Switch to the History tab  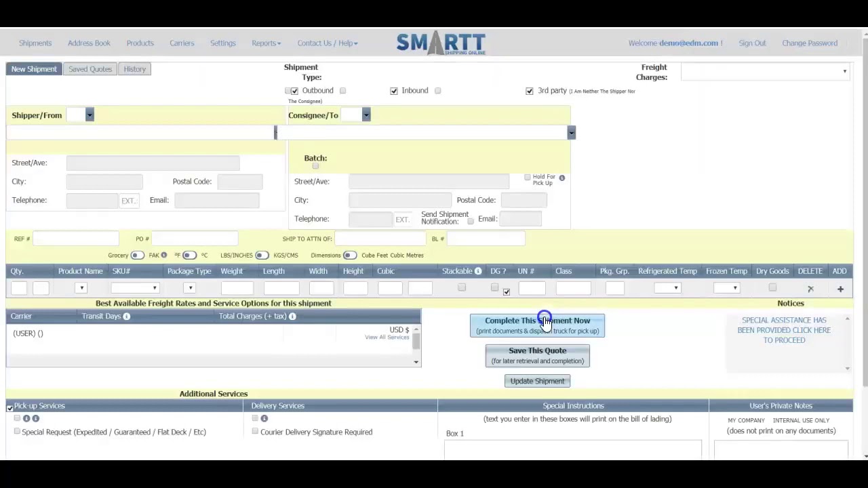point(134,69)
